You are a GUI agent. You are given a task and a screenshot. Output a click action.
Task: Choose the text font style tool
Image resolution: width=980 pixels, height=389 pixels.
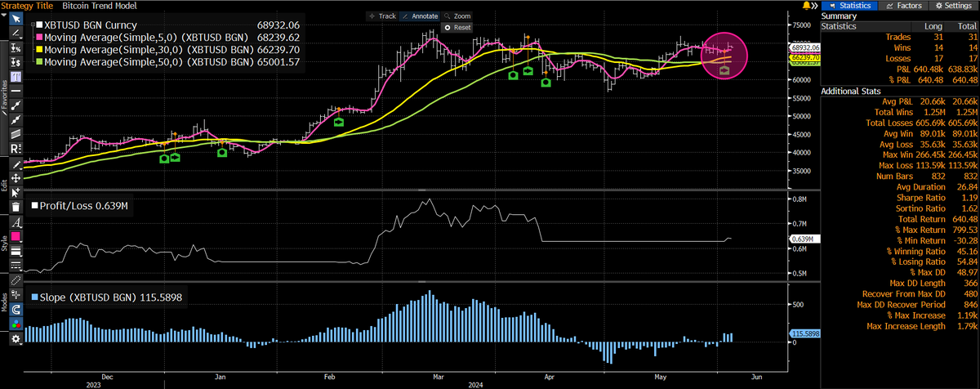tap(15, 221)
